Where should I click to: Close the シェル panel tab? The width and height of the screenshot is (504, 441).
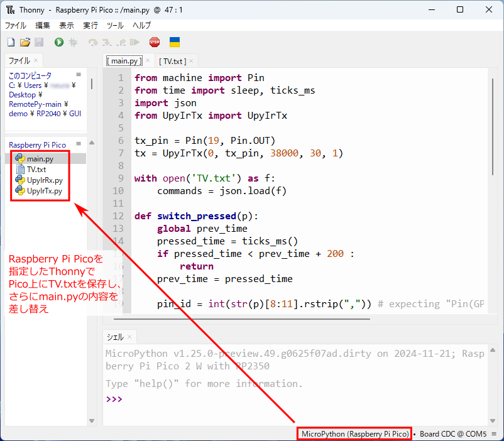(129, 337)
